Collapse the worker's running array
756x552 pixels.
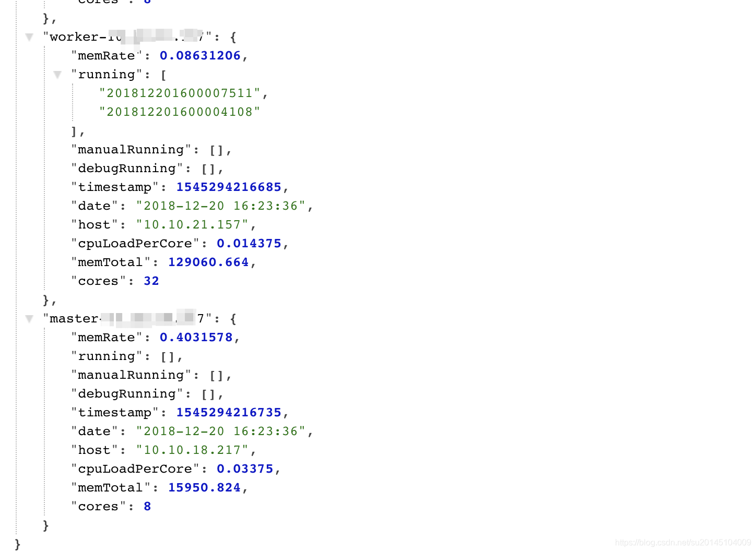click(57, 75)
